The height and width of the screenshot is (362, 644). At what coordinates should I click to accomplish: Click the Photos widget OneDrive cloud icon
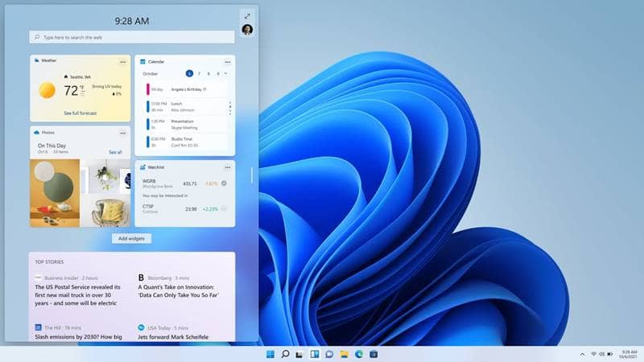pos(36,133)
